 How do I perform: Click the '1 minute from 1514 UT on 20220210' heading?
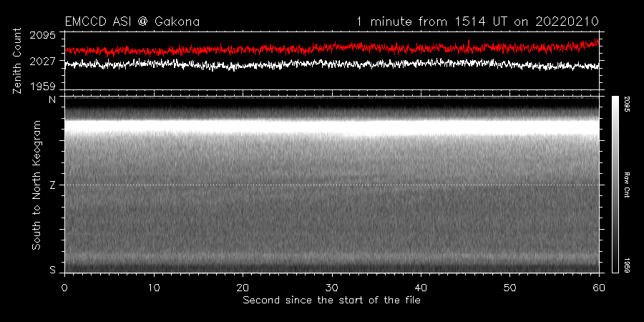(x=478, y=21)
